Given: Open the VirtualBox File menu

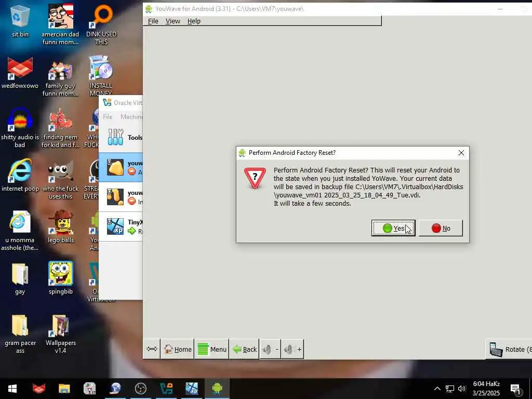Looking at the screenshot, I should click(x=108, y=117).
